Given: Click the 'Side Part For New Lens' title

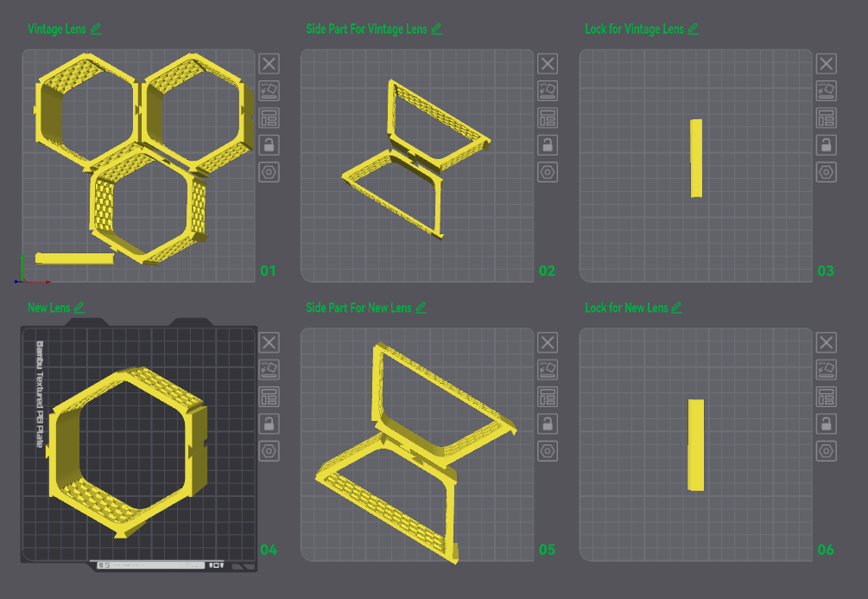Looking at the screenshot, I should [358, 308].
